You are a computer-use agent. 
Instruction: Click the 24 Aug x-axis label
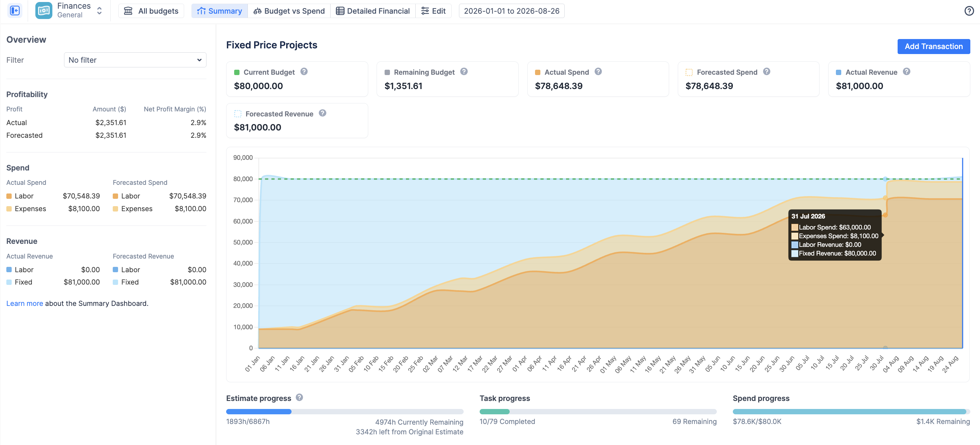950,364
